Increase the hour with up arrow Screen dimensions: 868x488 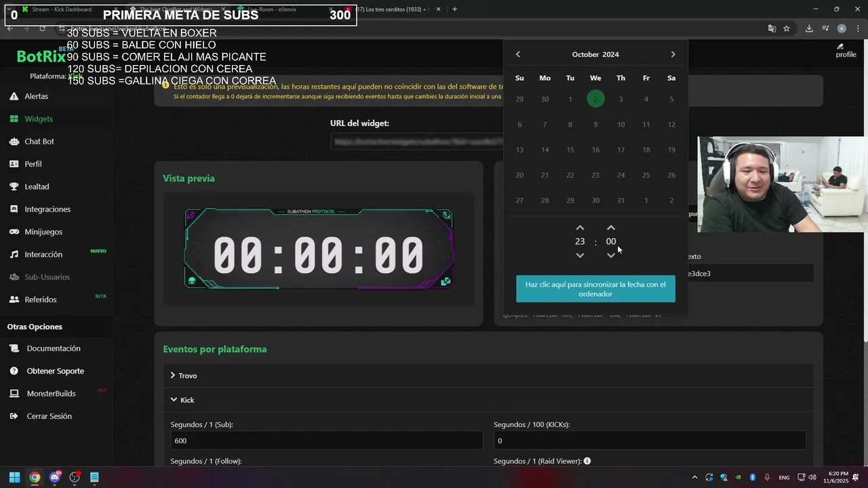click(x=580, y=228)
